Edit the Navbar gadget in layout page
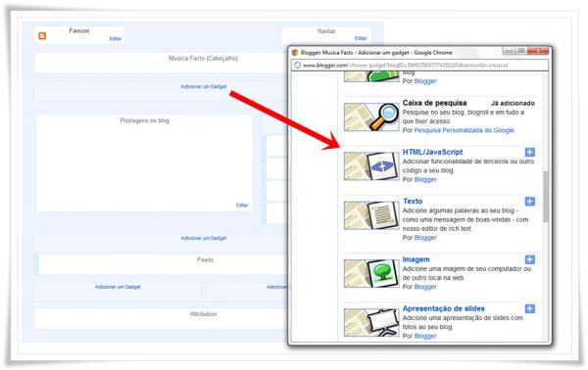The width and height of the screenshot is (588, 370). tap(361, 38)
